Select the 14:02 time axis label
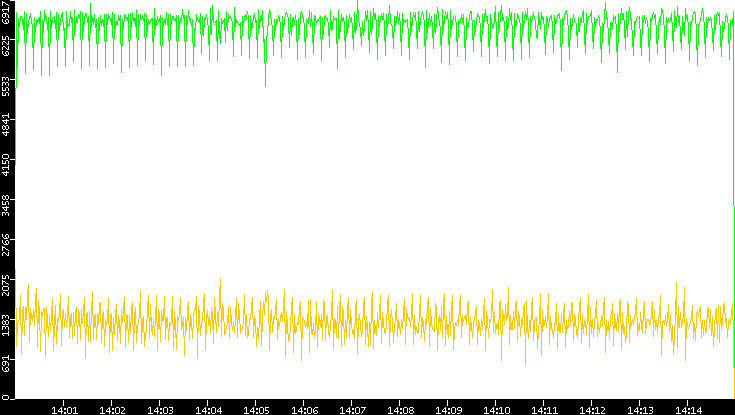This screenshot has width=735, height=415. pos(112,410)
